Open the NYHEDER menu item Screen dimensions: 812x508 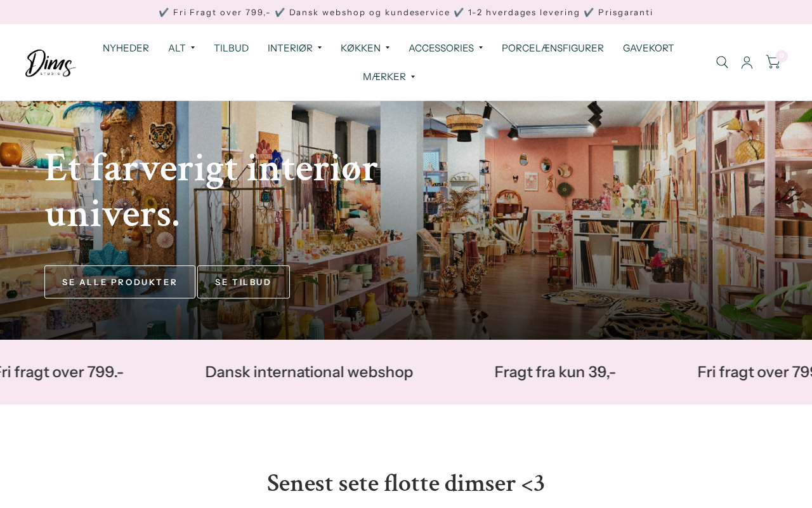point(126,48)
